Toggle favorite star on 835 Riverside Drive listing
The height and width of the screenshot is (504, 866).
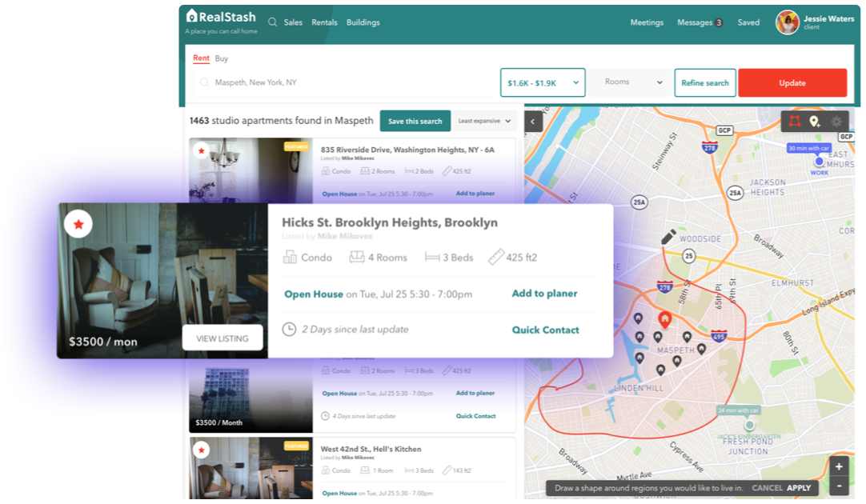click(x=202, y=150)
